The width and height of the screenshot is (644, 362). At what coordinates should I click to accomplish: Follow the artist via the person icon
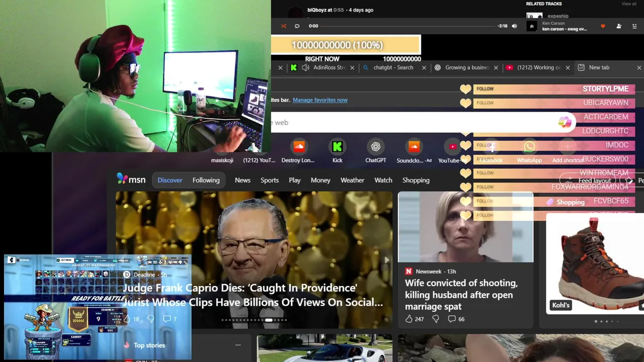pyautogui.click(x=619, y=26)
